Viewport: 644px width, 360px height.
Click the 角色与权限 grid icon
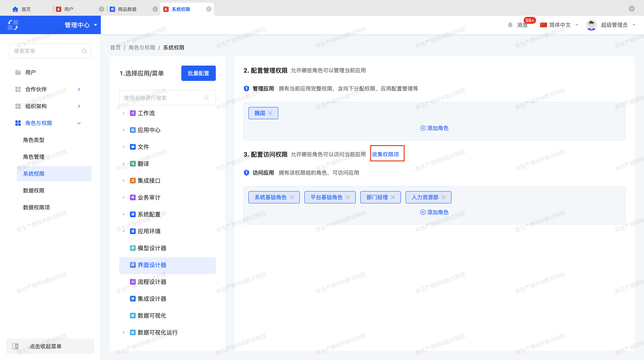pos(18,123)
